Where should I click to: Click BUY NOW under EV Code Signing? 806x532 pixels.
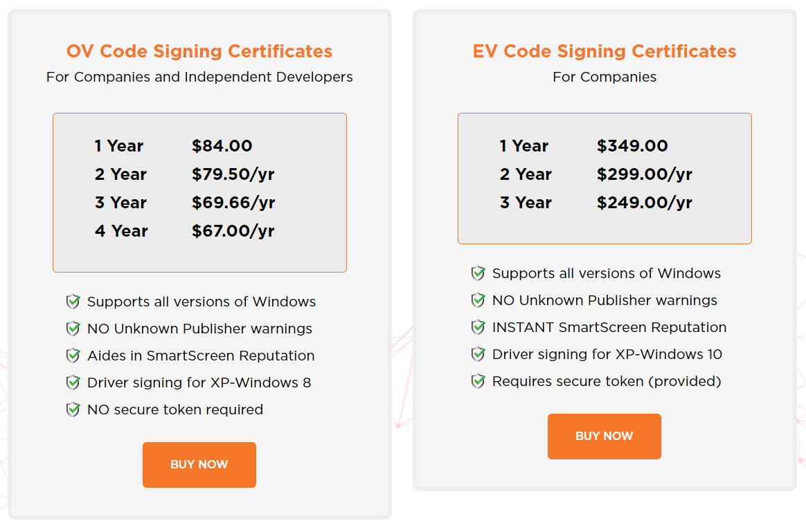[604, 437]
